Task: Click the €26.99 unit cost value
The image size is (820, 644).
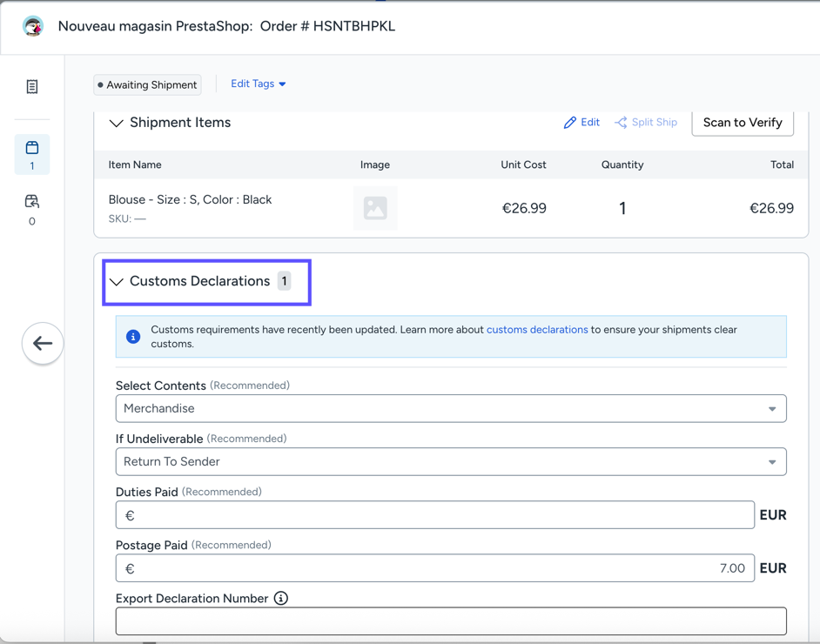Action: (x=524, y=208)
